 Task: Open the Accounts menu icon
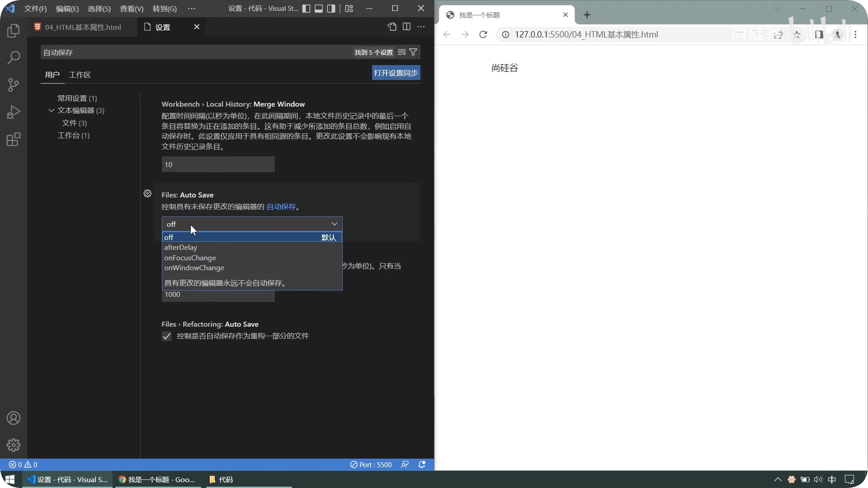(14, 418)
